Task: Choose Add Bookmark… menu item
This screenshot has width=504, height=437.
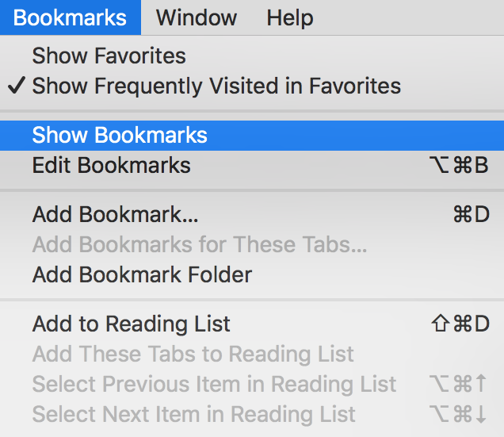Action: (x=115, y=215)
